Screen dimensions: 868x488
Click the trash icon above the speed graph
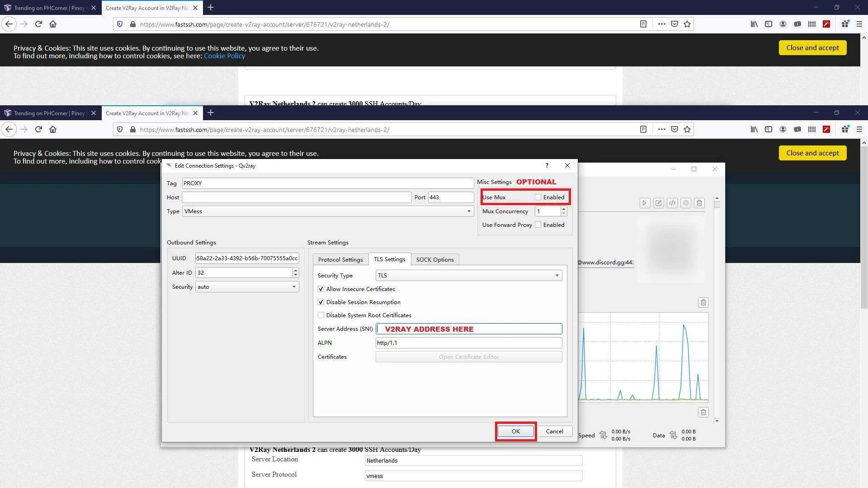click(x=703, y=302)
